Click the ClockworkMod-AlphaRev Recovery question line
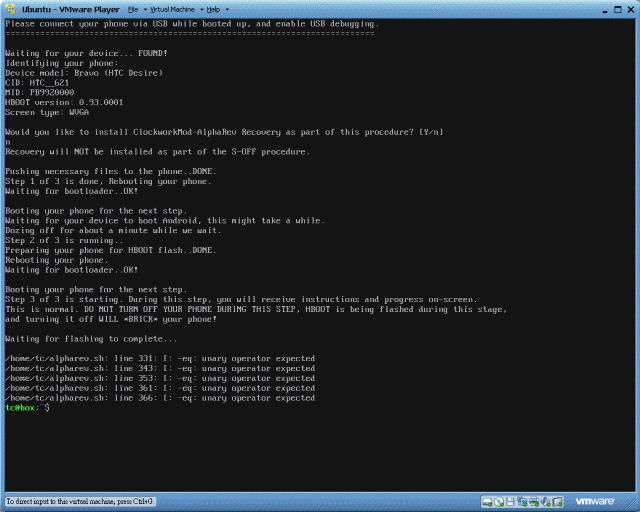The height and width of the screenshot is (512, 640). (x=224, y=132)
